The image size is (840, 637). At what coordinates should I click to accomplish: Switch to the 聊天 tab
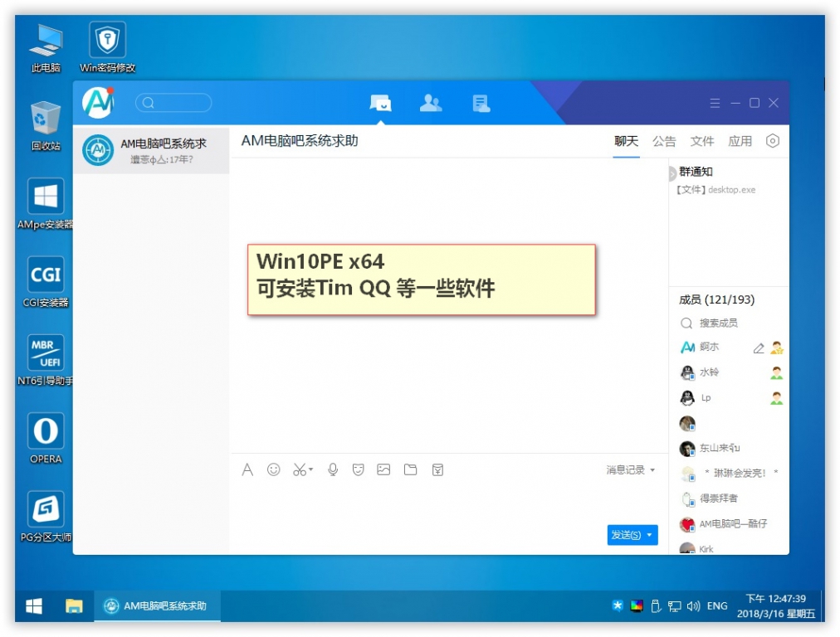626,141
